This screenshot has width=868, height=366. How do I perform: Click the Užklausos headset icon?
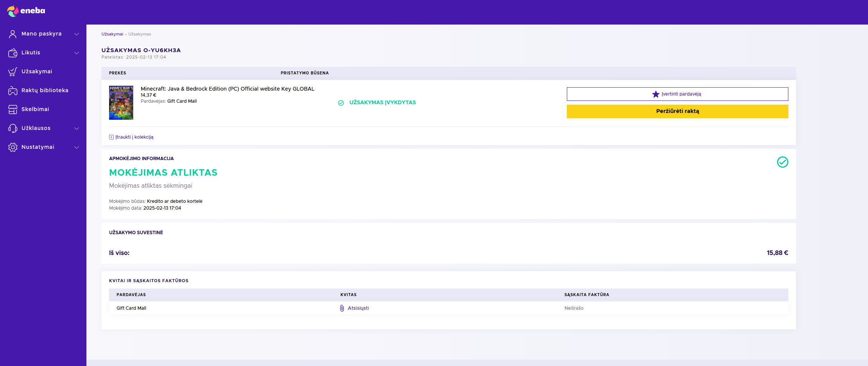13,128
